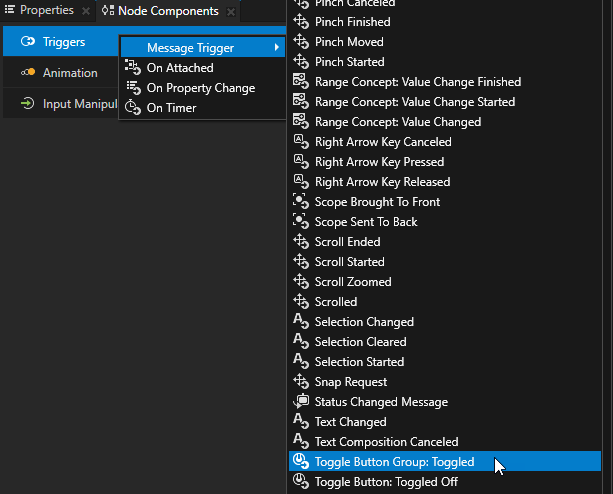Select Right Arrow Key Released
Screen dimensions: 613x494
(x=445, y=181)
